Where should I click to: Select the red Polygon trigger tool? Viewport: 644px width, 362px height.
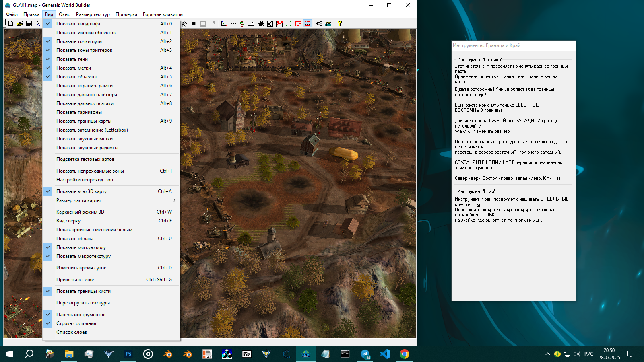coord(298,23)
